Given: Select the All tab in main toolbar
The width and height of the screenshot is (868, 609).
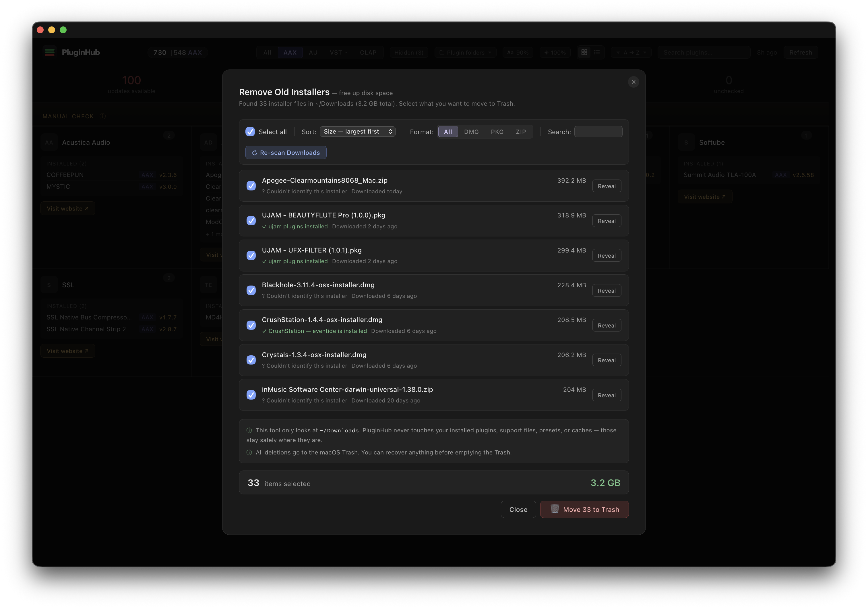Looking at the screenshot, I should tap(267, 53).
